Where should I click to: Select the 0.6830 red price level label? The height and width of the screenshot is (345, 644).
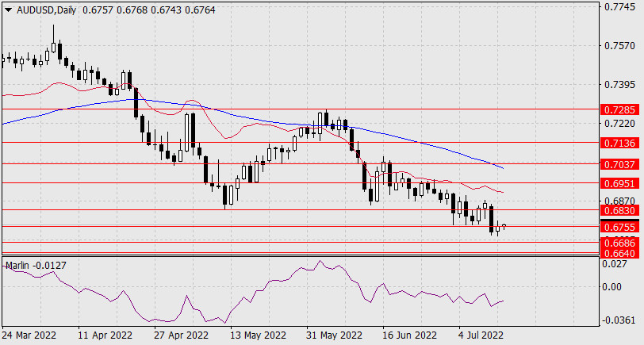619,211
